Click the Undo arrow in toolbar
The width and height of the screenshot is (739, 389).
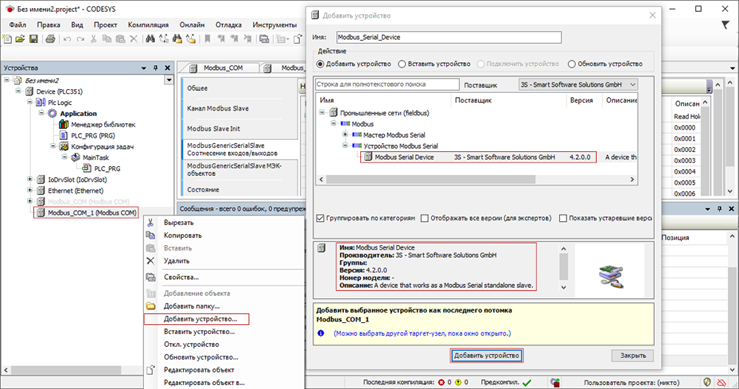click(x=67, y=39)
